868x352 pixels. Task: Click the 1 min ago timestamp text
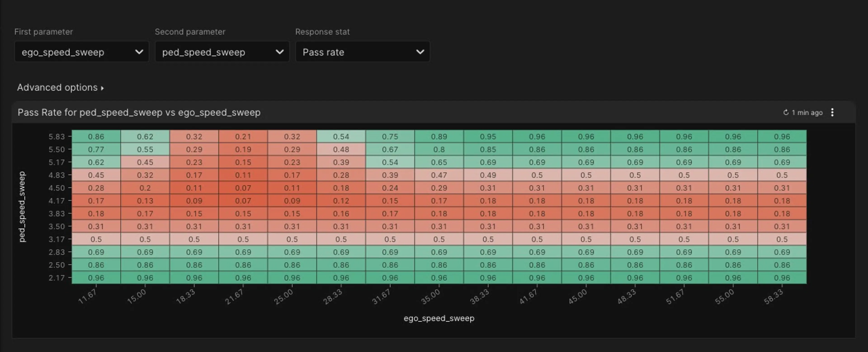807,113
